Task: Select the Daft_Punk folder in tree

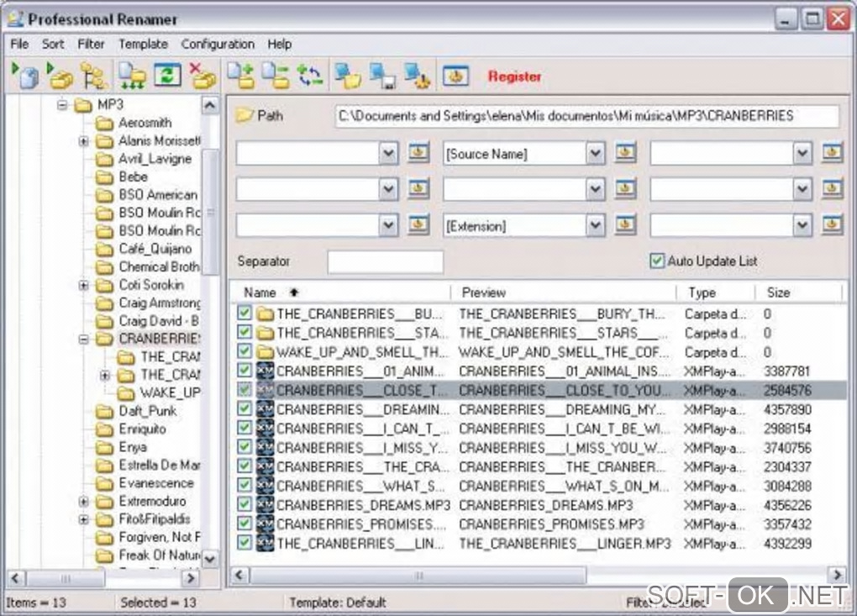Action: click(148, 411)
